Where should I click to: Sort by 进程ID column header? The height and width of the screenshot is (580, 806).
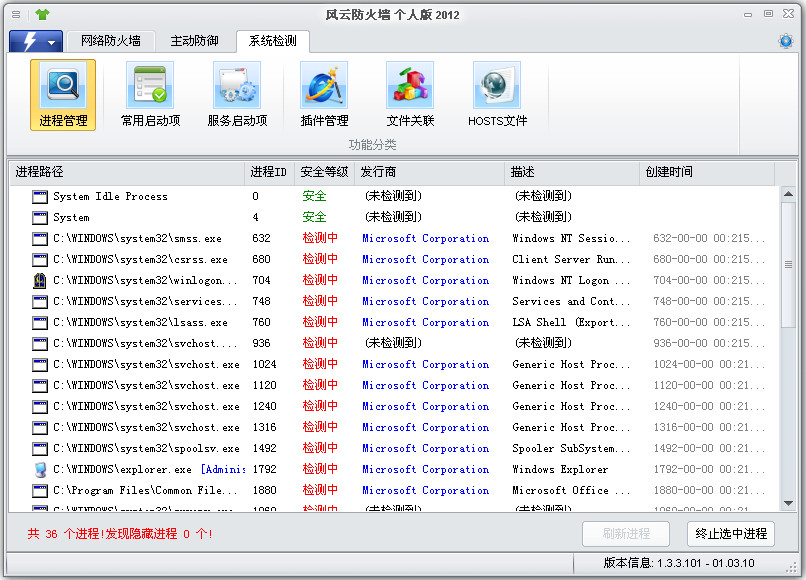269,172
